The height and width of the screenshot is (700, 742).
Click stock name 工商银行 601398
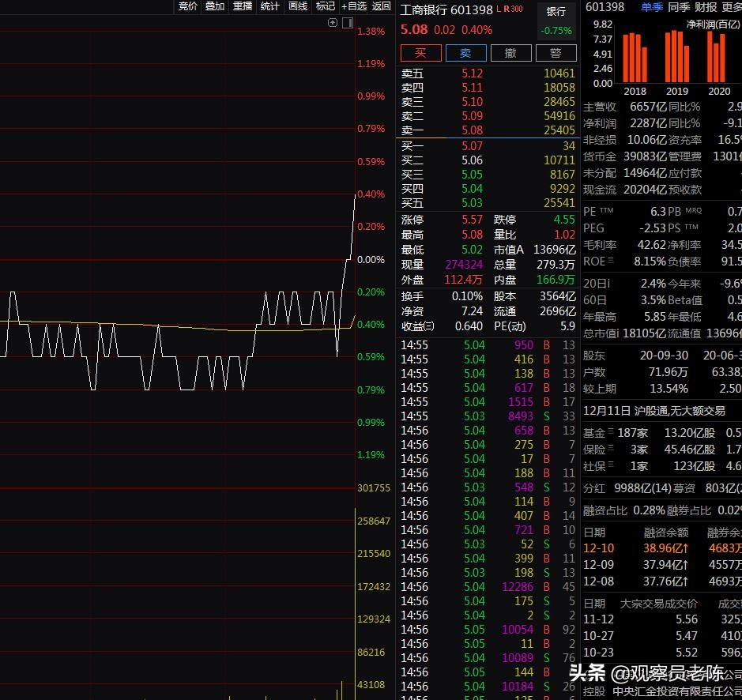[446, 9]
